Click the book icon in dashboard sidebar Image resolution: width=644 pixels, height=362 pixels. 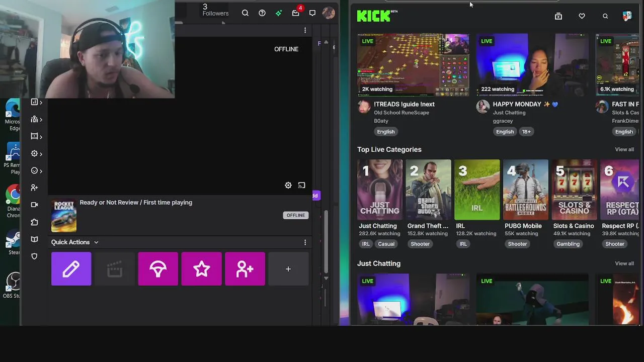point(34,239)
